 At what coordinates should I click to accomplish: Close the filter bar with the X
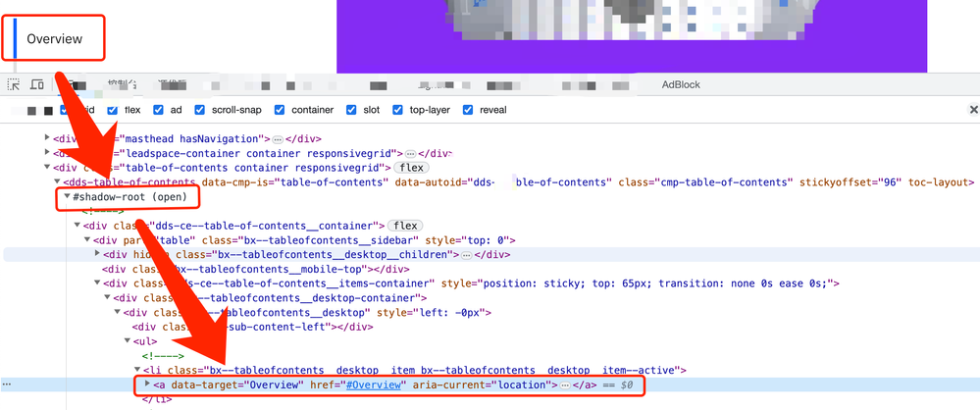[x=972, y=110]
